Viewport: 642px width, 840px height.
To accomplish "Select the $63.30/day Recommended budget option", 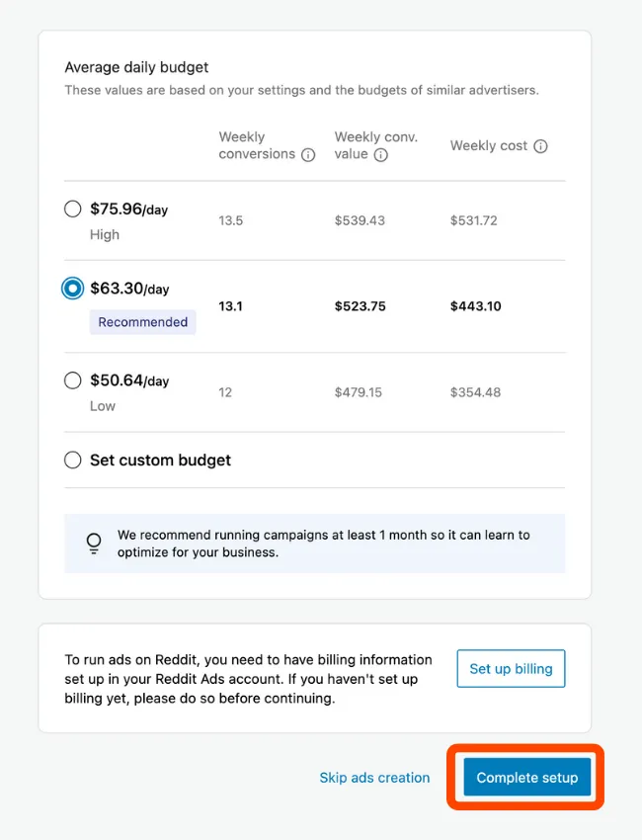I will tap(72, 289).
